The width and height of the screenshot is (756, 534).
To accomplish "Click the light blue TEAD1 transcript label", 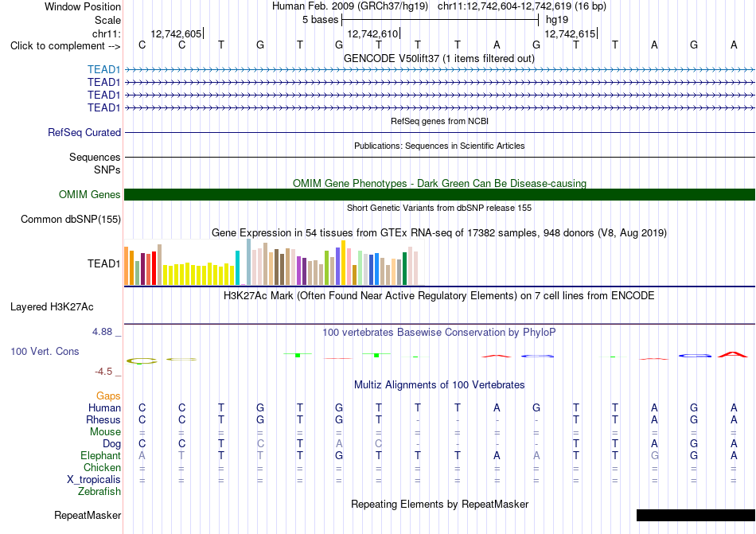I will 103,70.
